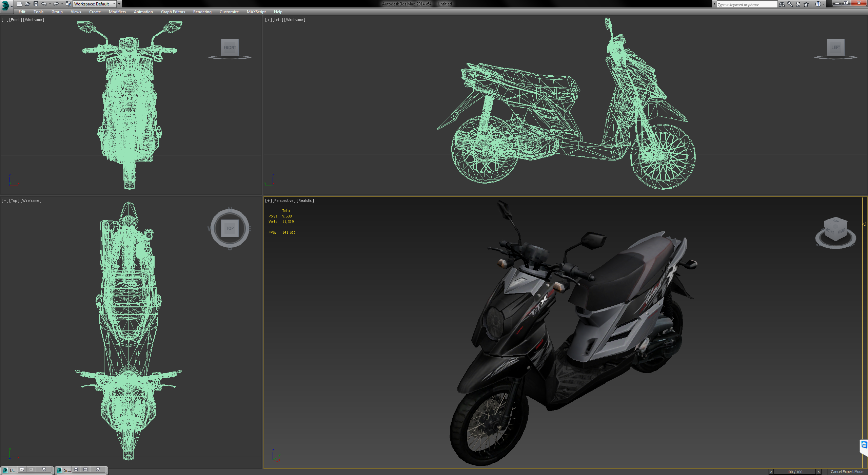Open the sign-in key icon
868x475 pixels.
[x=790, y=4]
